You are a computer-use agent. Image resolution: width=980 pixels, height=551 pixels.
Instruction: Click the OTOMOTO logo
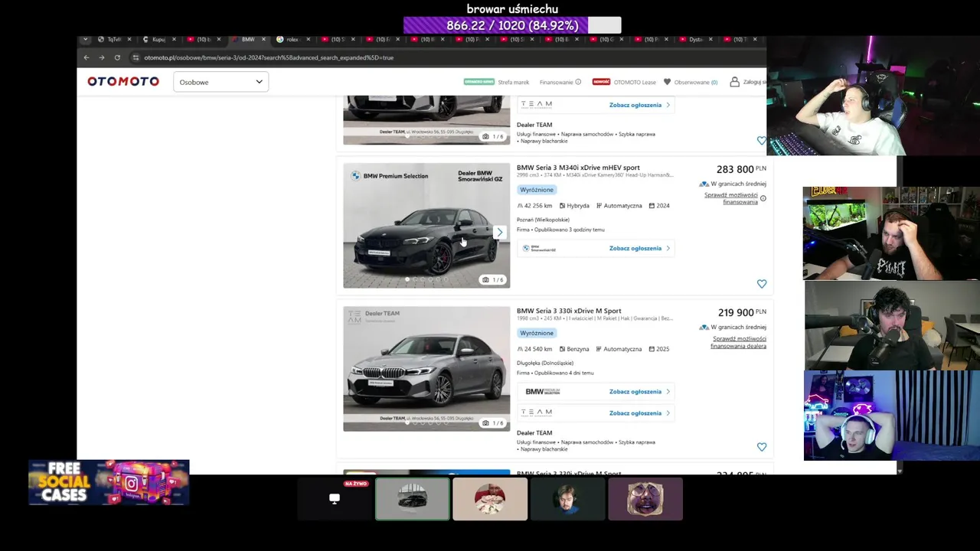[x=123, y=81]
